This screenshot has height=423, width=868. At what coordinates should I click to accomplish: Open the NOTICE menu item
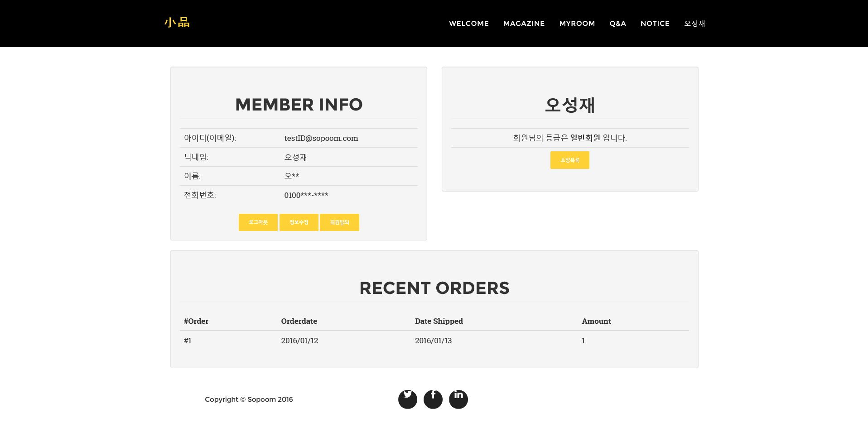coord(655,24)
